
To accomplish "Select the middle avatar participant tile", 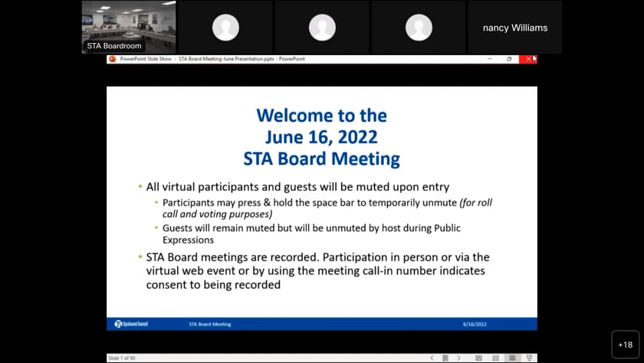I will click(x=322, y=27).
